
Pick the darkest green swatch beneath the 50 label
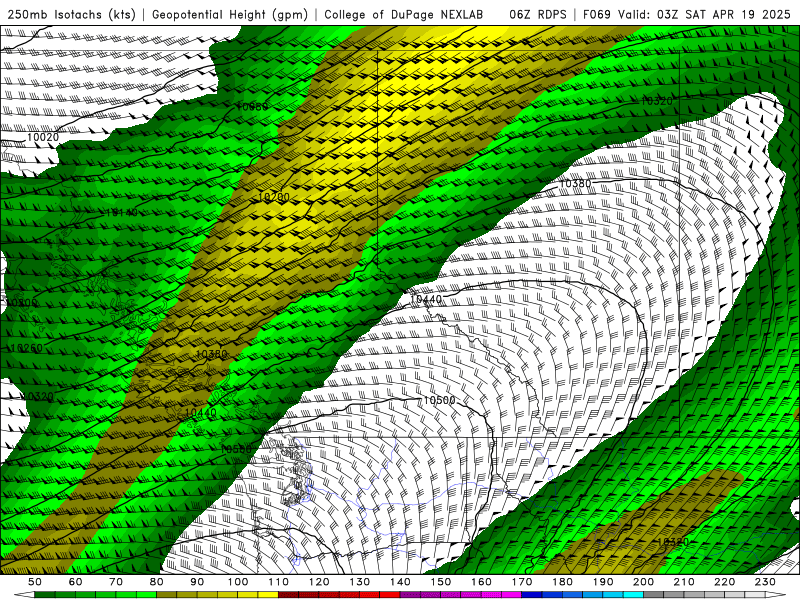pos(44,595)
